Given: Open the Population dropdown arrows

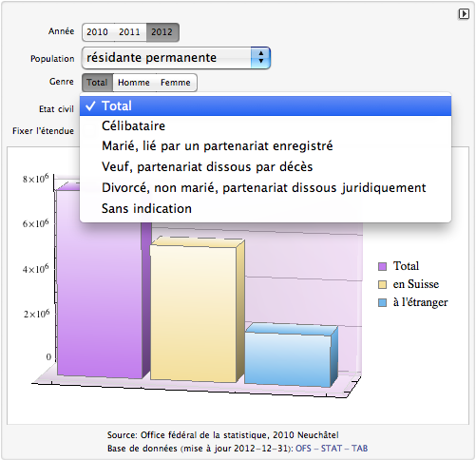Looking at the screenshot, I should click(x=260, y=58).
